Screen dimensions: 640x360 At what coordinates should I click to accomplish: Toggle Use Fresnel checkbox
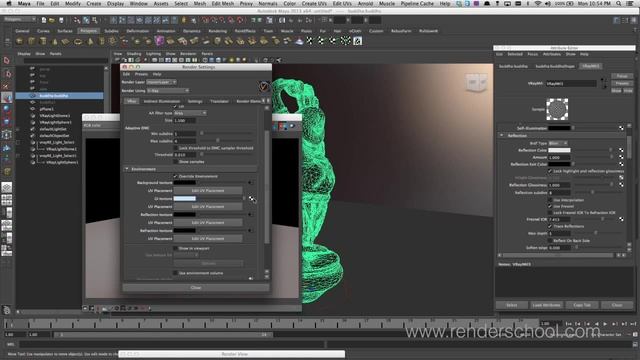(x=550, y=206)
